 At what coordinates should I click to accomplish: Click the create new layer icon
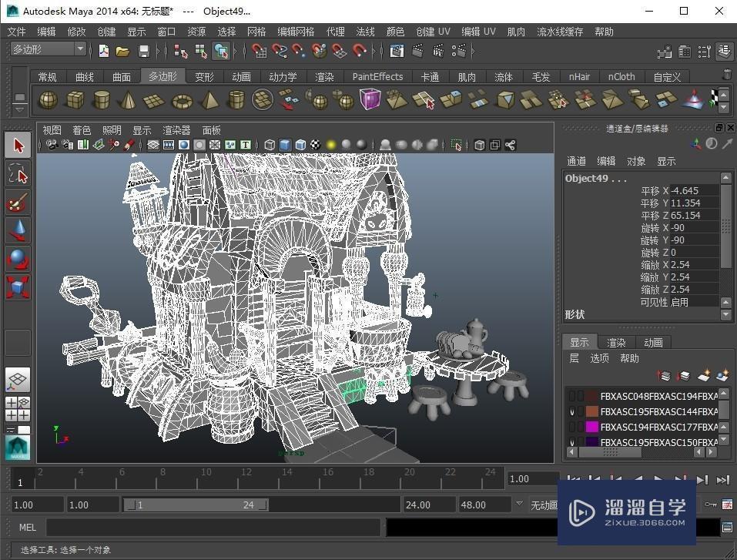[704, 375]
